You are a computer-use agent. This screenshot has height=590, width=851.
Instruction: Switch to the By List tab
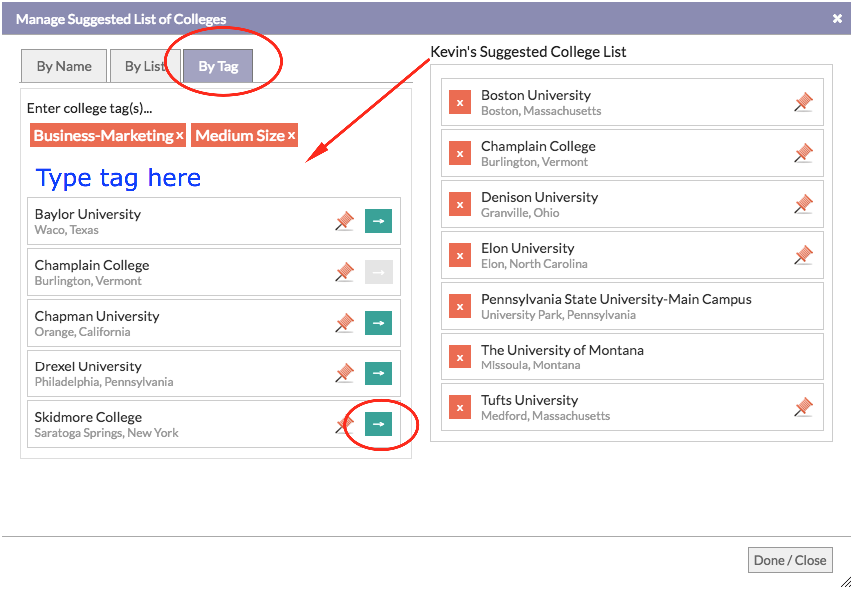(x=145, y=66)
